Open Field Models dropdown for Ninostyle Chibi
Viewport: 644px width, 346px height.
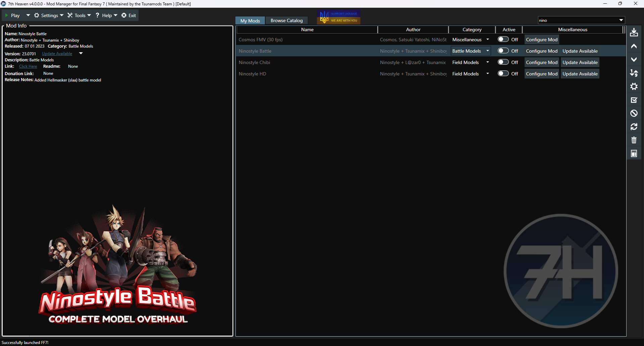(487, 62)
